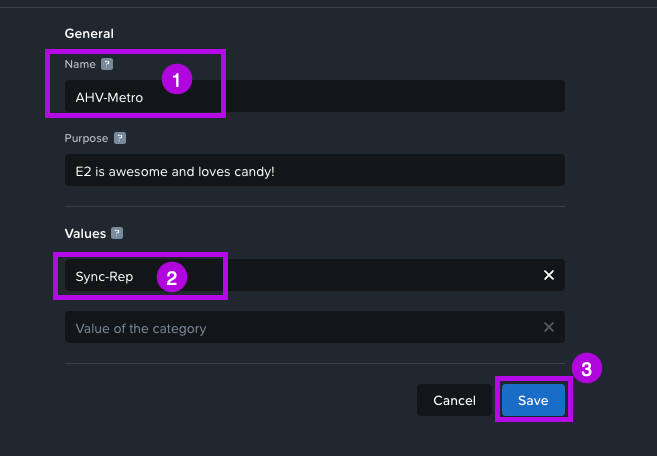Click into the Purpose text field
Viewport: 657px width, 456px height.
click(x=315, y=170)
